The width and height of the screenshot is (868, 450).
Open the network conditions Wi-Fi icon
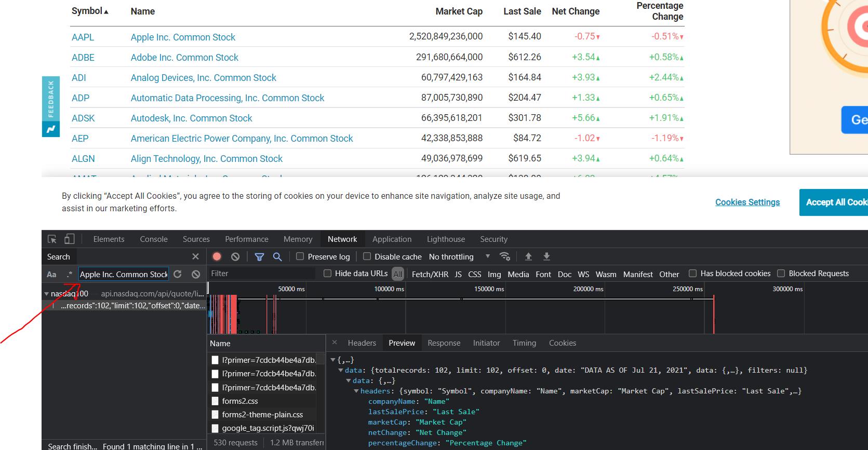[x=504, y=256]
